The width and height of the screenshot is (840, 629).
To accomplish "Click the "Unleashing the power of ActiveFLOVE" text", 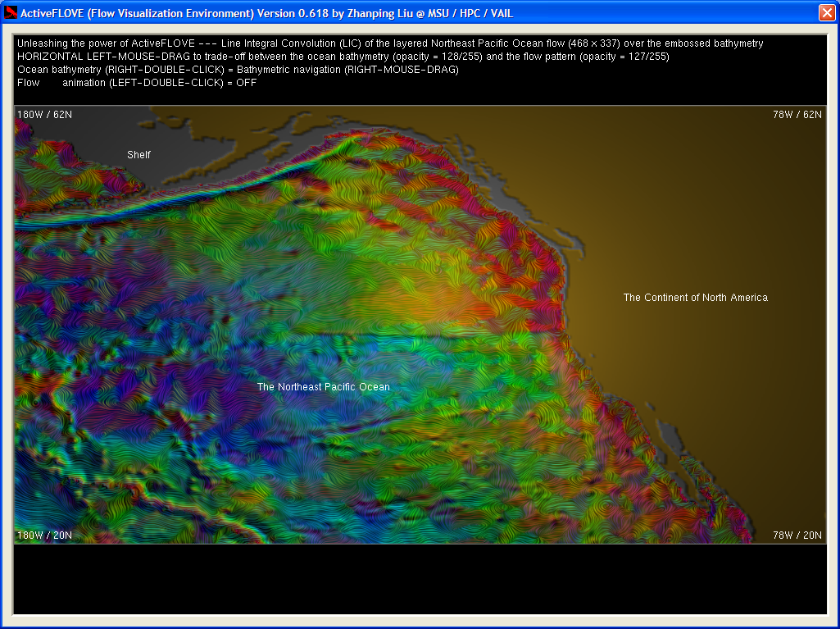I will (105, 43).
